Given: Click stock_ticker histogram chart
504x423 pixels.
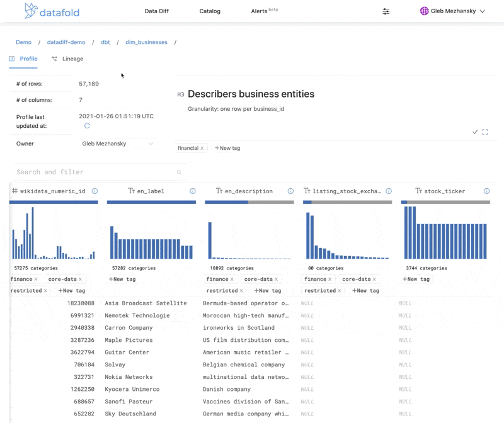Looking at the screenshot, I should click(445, 232).
